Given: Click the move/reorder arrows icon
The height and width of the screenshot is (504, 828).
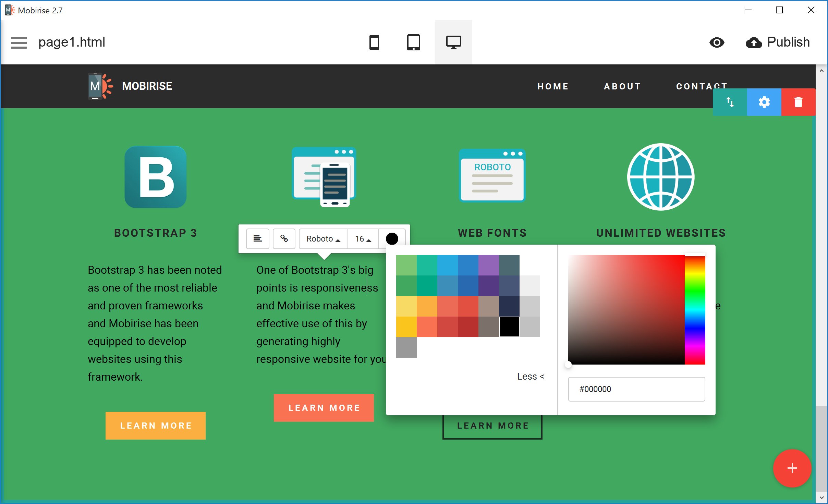Looking at the screenshot, I should click(x=730, y=102).
